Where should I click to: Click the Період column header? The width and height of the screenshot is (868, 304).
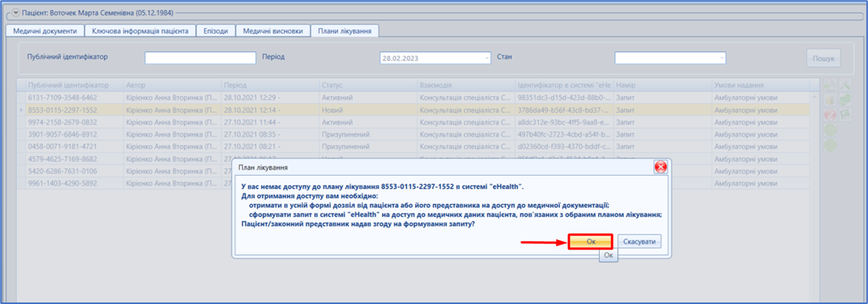point(270,85)
